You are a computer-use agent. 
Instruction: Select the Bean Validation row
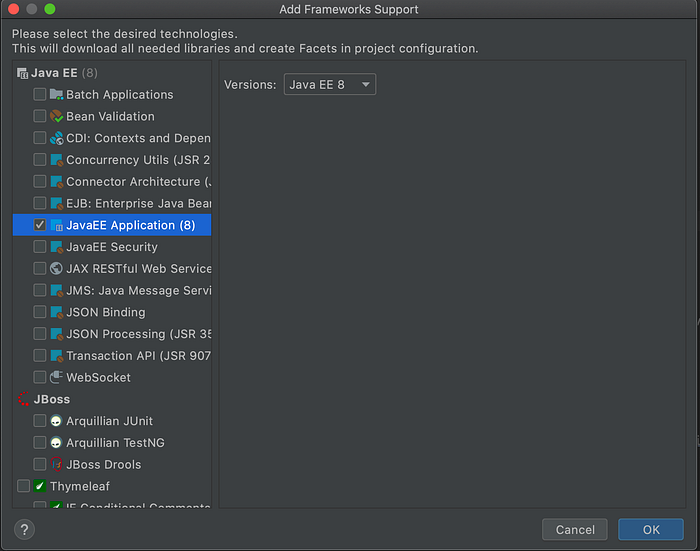112,116
